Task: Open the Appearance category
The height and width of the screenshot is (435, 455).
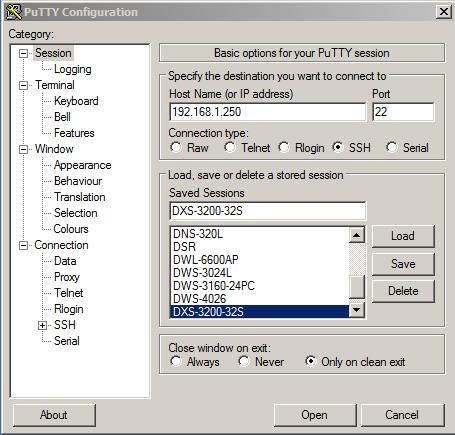Action: coord(83,165)
